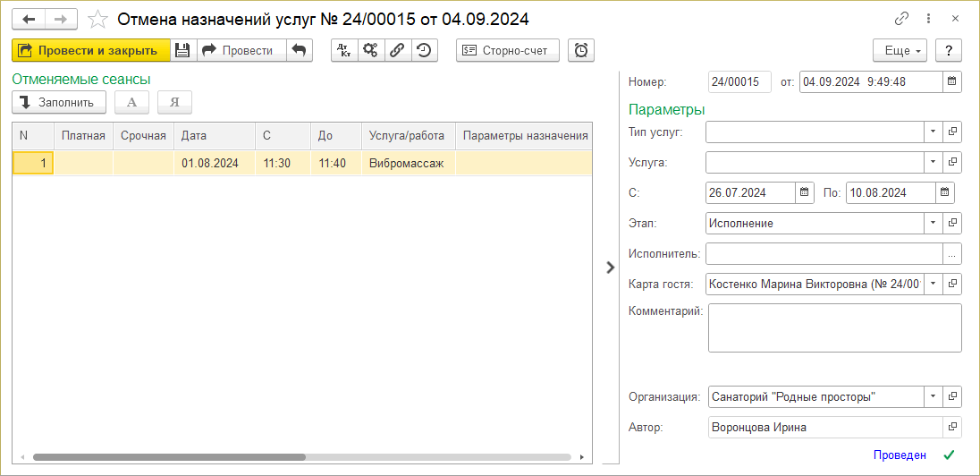Image resolution: width=980 pixels, height=476 pixels.
Task: Select the 11:30 start time cell
Action: (283, 163)
